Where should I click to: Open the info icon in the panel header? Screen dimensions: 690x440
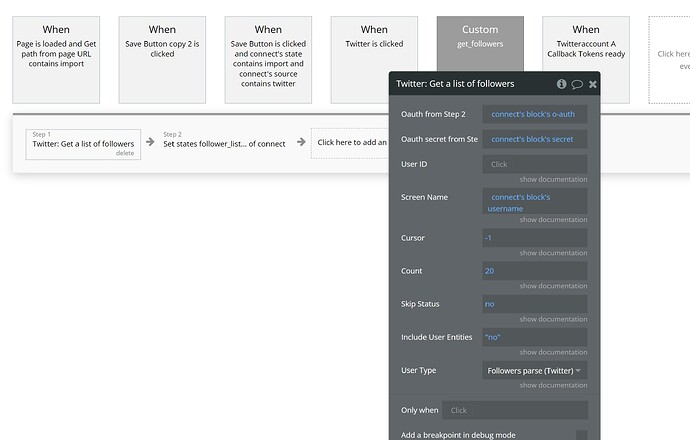(562, 85)
